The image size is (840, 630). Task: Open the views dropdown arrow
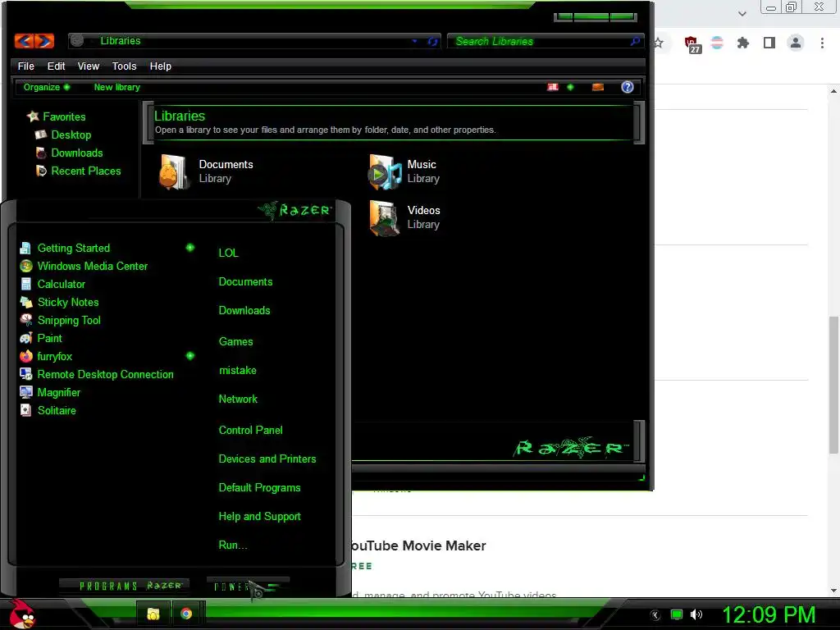[571, 87]
